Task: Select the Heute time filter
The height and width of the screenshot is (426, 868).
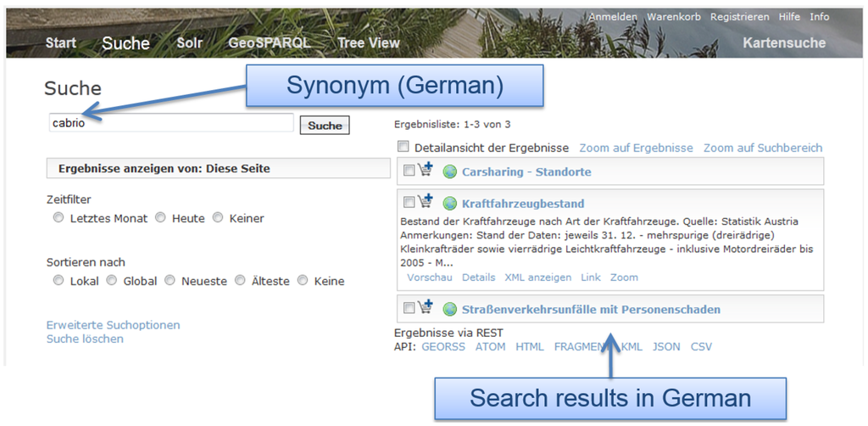Action: [x=159, y=218]
